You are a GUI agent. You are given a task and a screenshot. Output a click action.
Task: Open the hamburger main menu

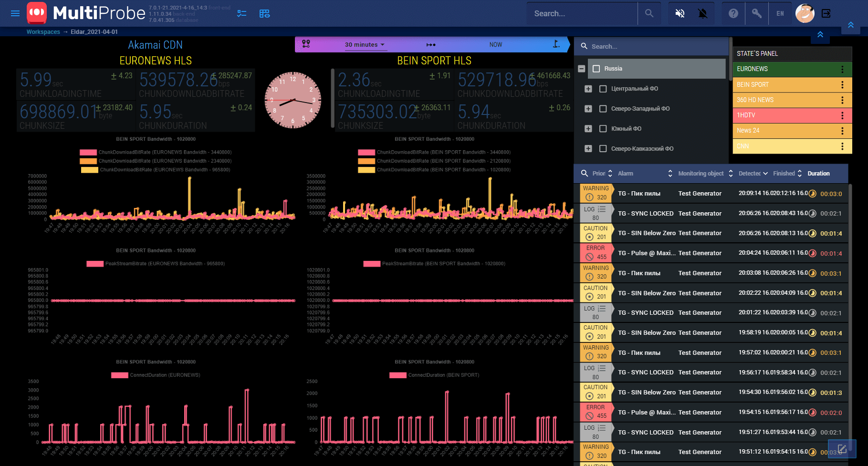[x=15, y=13]
